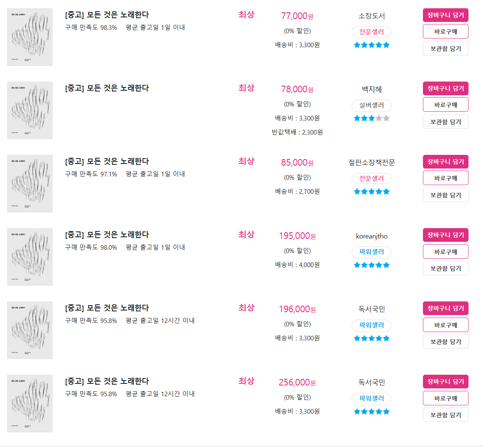Open the book title link for the 85,000원 listing

[107, 161]
